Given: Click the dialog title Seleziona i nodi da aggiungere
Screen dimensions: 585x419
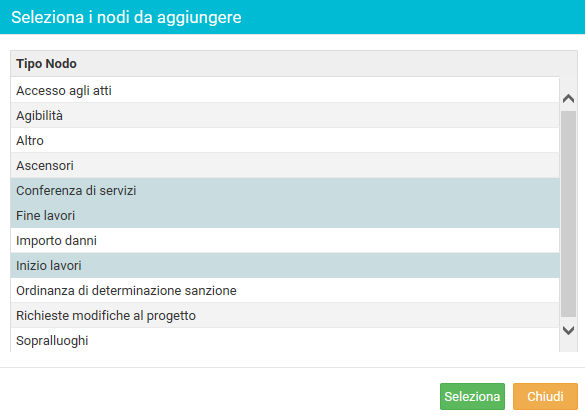Looking at the screenshot, I should point(126,17).
